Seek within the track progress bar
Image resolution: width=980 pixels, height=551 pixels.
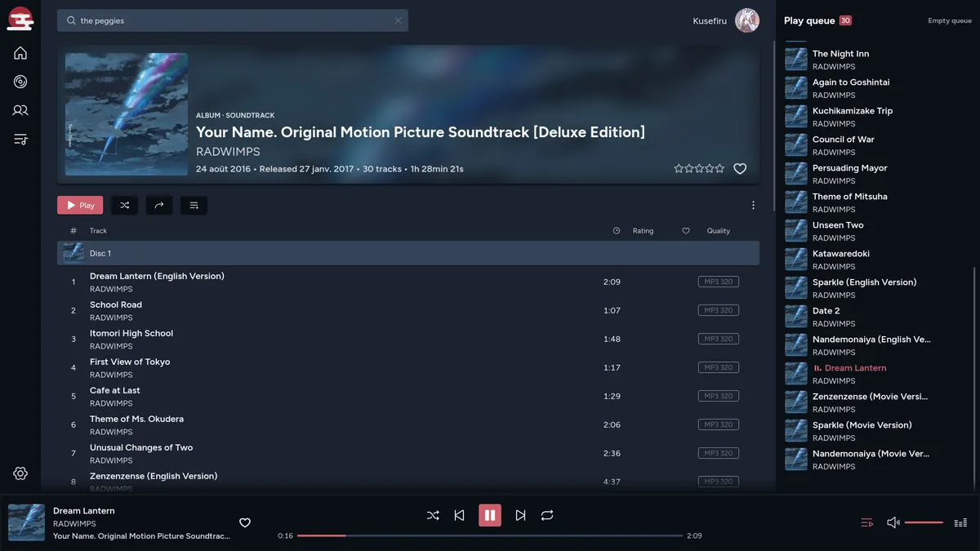[490, 535]
